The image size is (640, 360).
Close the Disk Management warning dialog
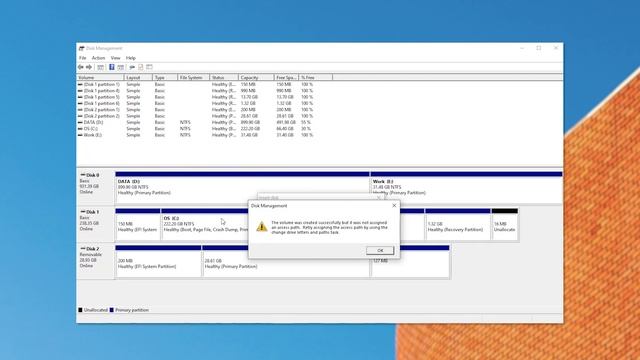point(394,205)
